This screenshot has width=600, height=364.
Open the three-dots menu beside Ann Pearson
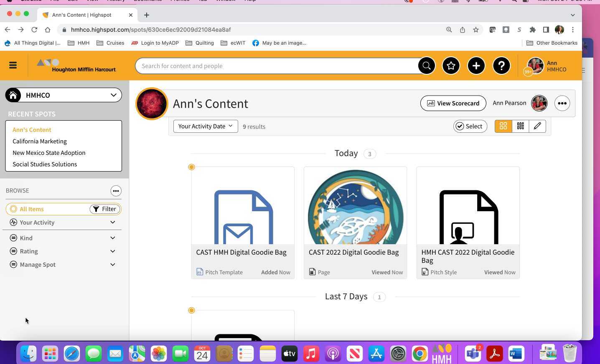[x=562, y=103]
